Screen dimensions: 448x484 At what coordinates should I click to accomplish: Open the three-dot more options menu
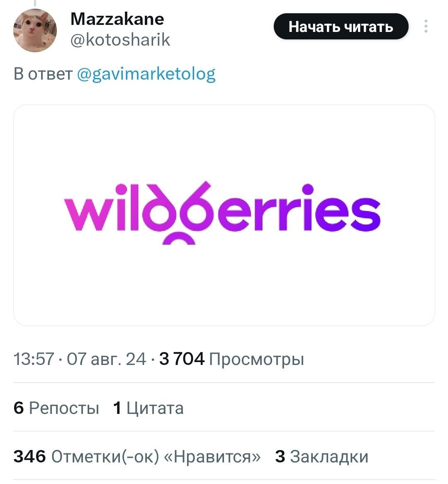pos(426,27)
